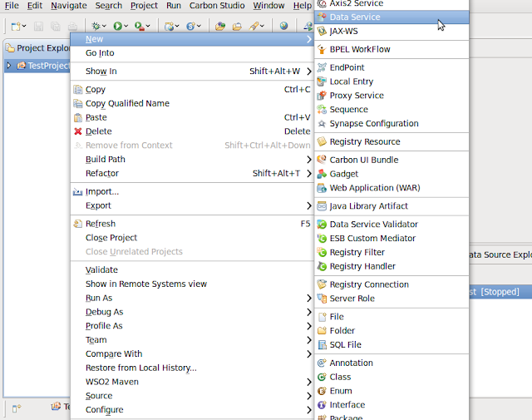The image size is (532, 420).
Task: Click the Save toolbar icon
Action: (38, 26)
